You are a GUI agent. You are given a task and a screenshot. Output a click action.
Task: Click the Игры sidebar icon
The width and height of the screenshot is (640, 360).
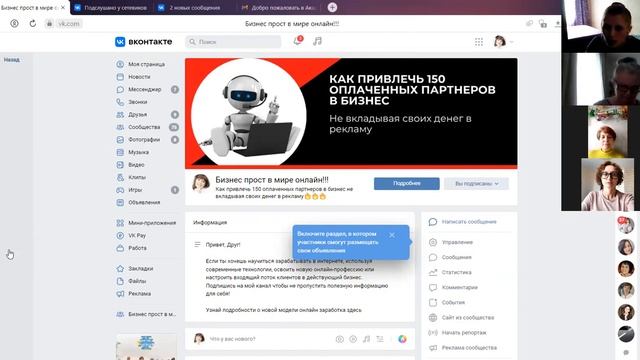pos(120,190)
